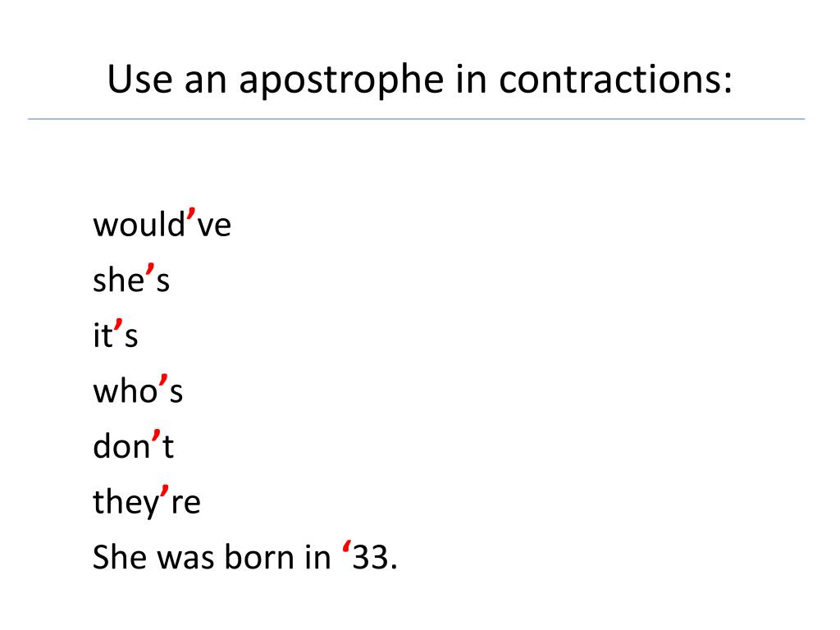
Task: Click the word who's
Action: (x=138, y=390)
